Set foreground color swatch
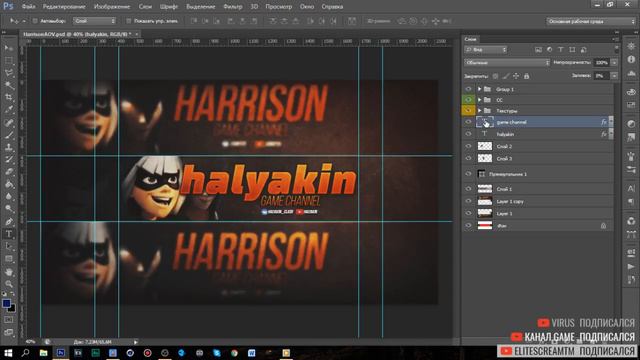This screenshot has height=360, width=640. pyautogui.click(x=6, y=303)
